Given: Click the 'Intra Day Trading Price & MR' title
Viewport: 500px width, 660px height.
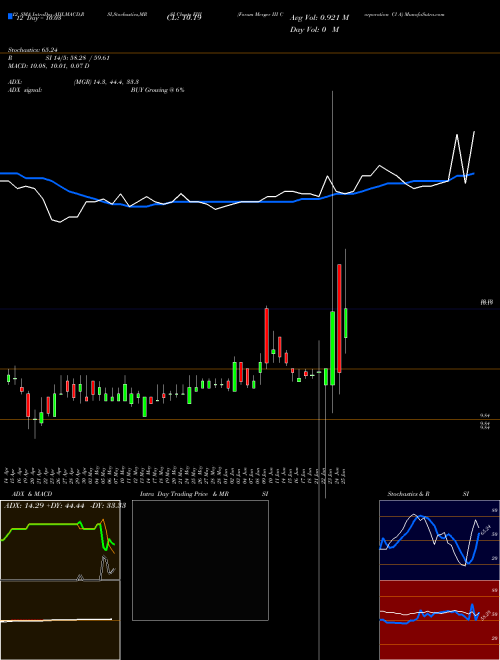Looking at the screenshot, I should (x=184, y=494).
